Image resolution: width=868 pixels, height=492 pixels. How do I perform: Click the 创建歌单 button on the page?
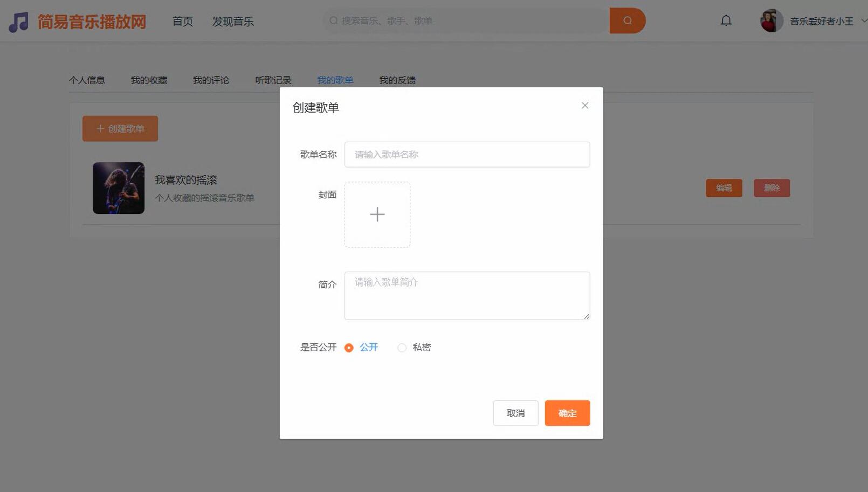[x=120, y=129]
